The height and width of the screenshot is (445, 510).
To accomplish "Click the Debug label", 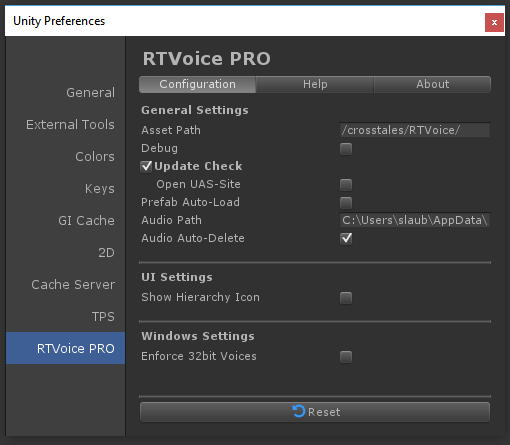I will [x=159, y=148].
